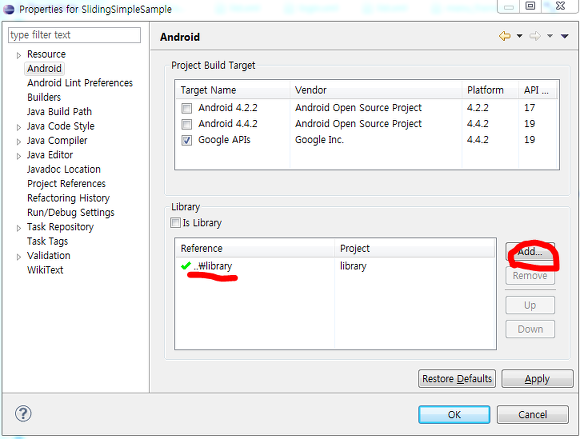Image resolution: width=580 pixels, height=439 pixels.
Task: Select the Resource tree item
Action: (46, 54)
